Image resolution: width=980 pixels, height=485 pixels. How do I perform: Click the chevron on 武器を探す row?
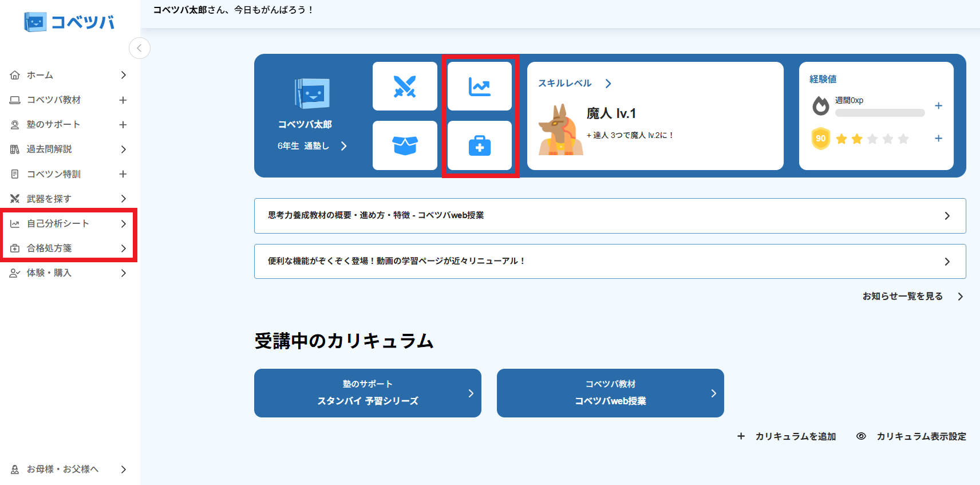123,199
